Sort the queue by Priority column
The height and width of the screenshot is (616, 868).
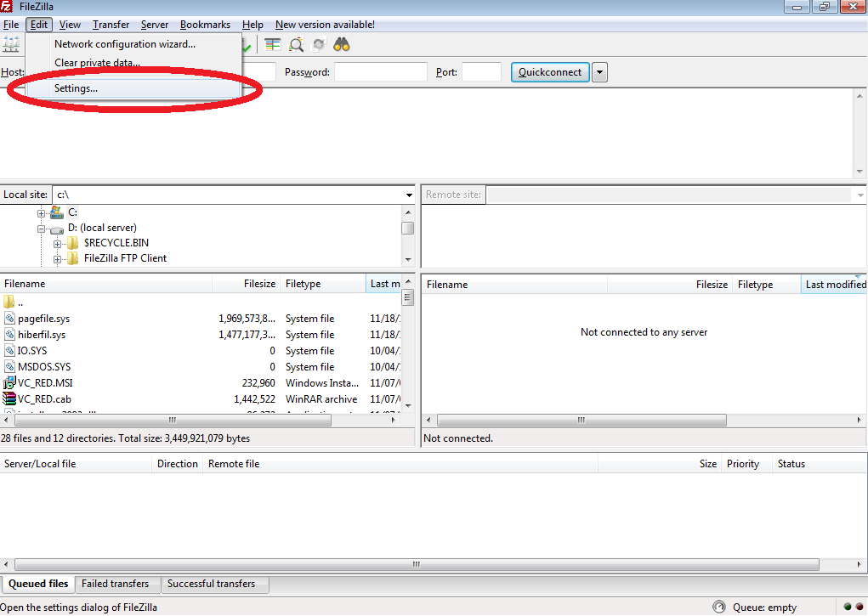coord(746,464)
